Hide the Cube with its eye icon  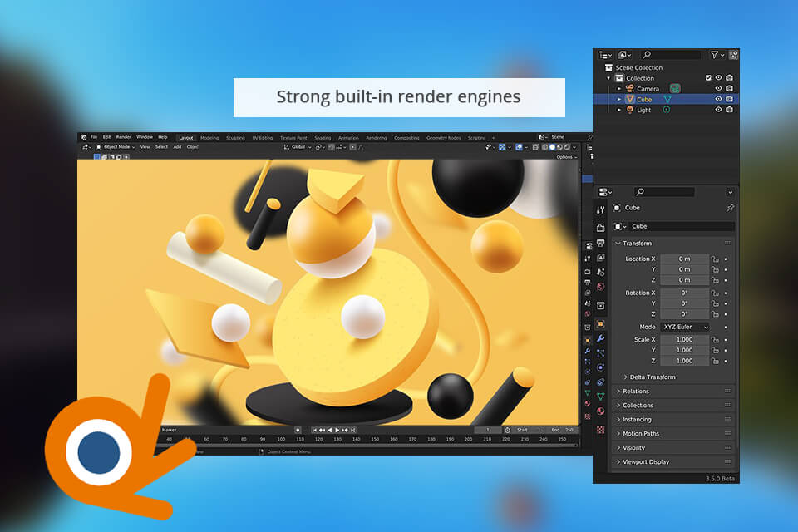[718, 99]
